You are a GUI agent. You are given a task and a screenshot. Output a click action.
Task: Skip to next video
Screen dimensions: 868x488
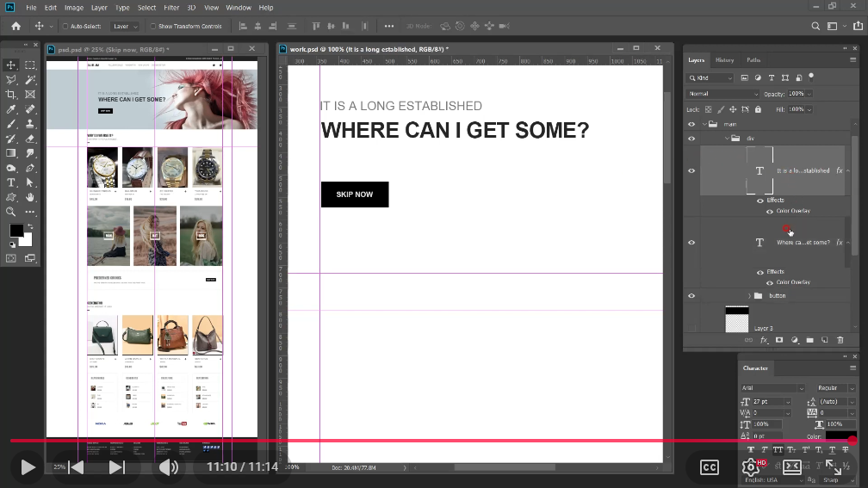117,467
